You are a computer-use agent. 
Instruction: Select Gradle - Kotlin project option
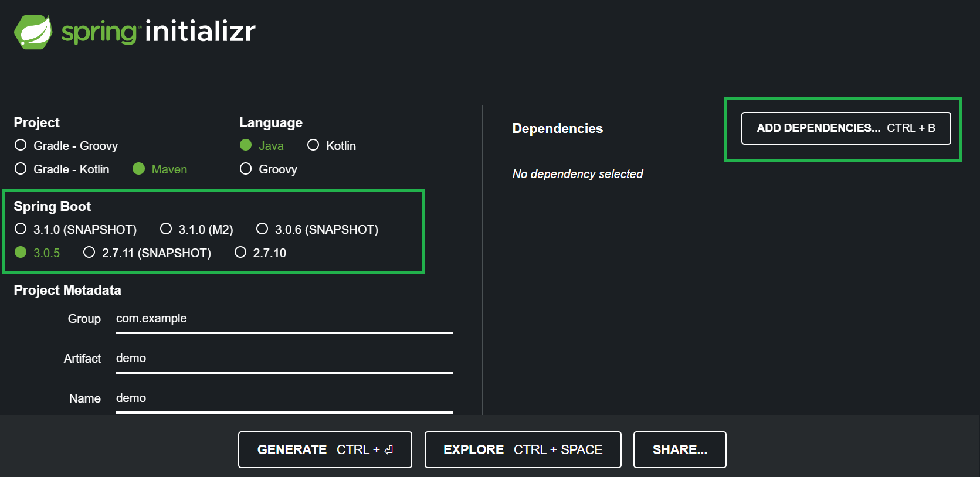click(x=21, y=169)
